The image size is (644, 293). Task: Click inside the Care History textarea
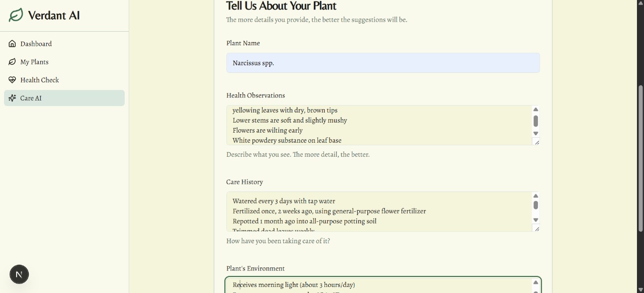(x=377, y=211)
